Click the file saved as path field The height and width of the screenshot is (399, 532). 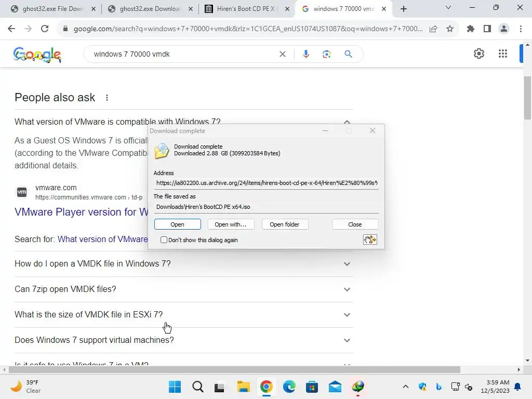267,207
